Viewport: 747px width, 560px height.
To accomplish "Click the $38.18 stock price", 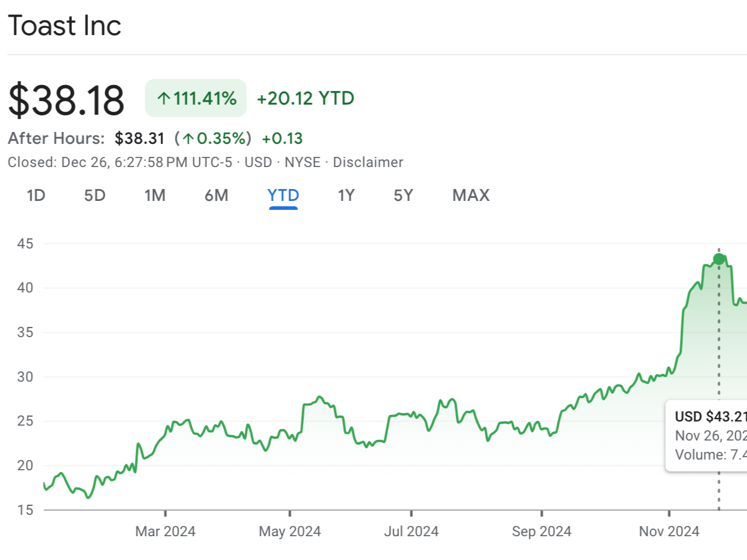I will [66, 100].
